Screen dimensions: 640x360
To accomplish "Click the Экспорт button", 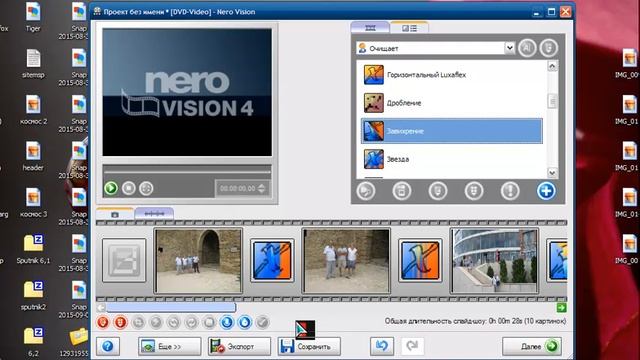I will (x=239, y=347).
